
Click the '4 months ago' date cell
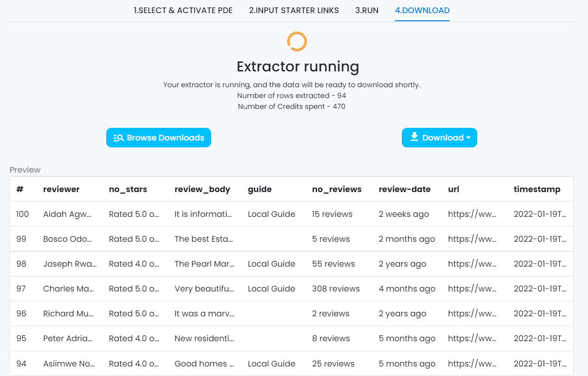click(x=407, y=289)
